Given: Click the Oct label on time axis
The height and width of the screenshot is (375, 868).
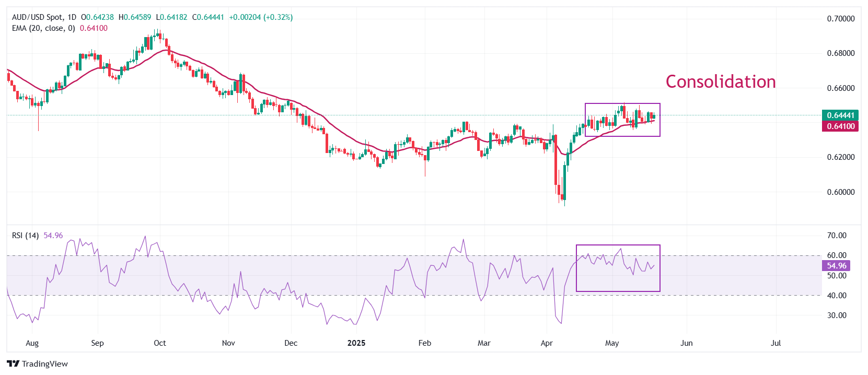Looking at the screenshot, I should tap(160, 343).
